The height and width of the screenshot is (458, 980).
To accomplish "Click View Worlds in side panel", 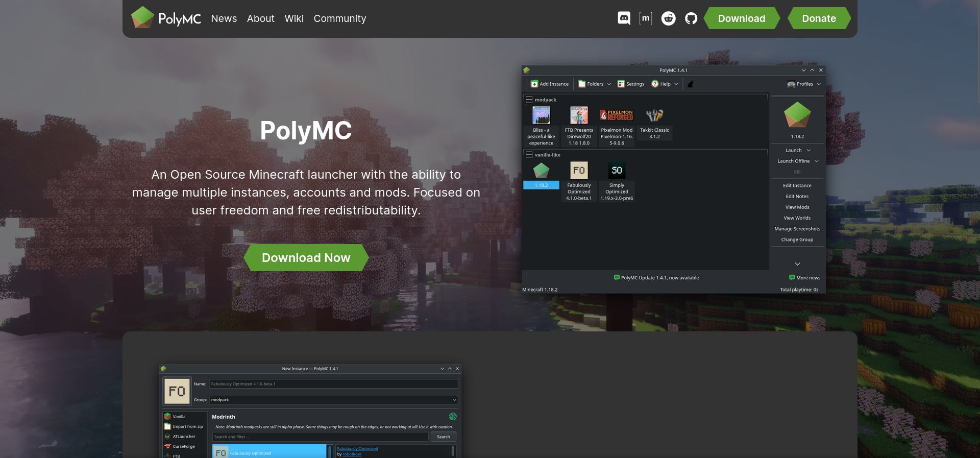I will 797,218.
